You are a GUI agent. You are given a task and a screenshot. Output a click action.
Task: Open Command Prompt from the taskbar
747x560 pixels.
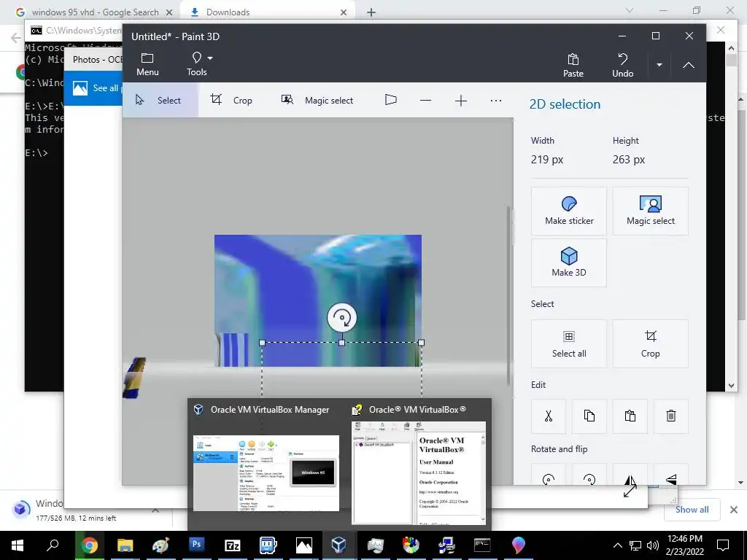[482, 545]
